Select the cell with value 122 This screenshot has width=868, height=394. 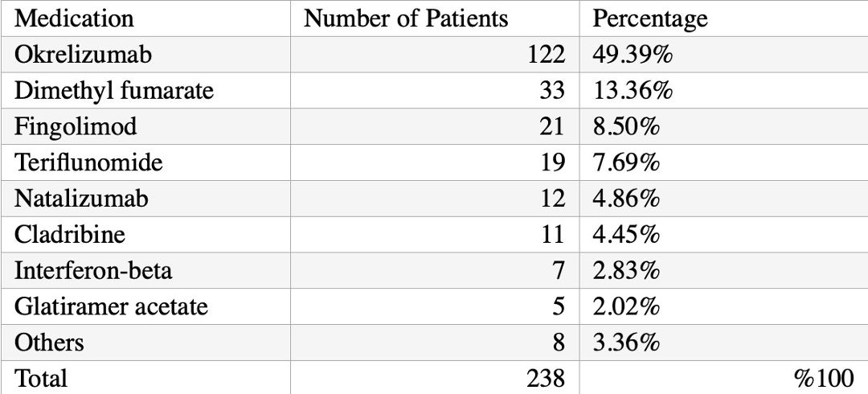click(435, 55)
